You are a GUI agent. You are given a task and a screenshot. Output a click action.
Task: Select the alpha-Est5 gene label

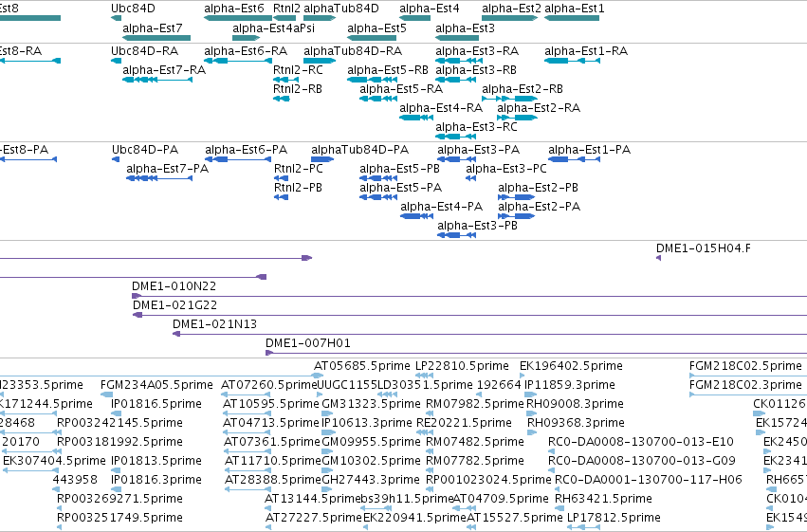coord(376,28)
